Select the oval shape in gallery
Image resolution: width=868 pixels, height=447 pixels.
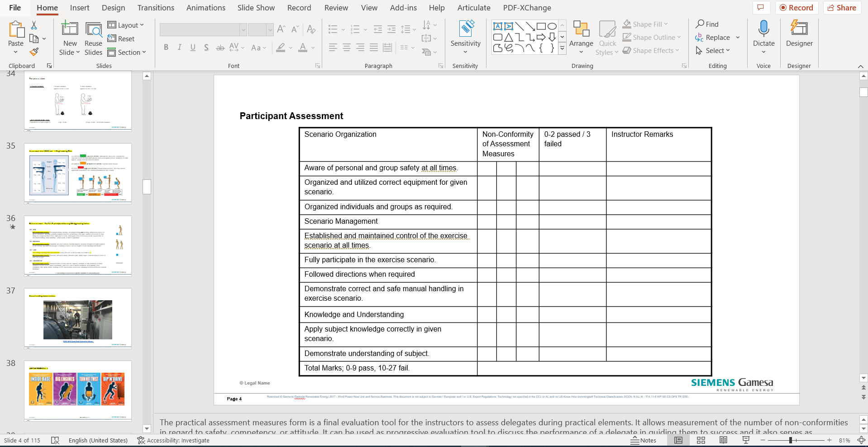(x=552, y=26)
